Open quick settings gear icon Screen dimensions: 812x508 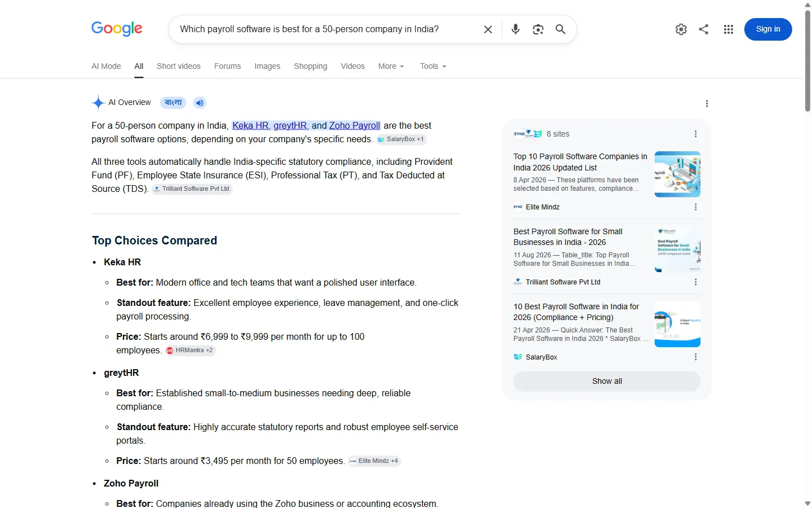(681, 29)
